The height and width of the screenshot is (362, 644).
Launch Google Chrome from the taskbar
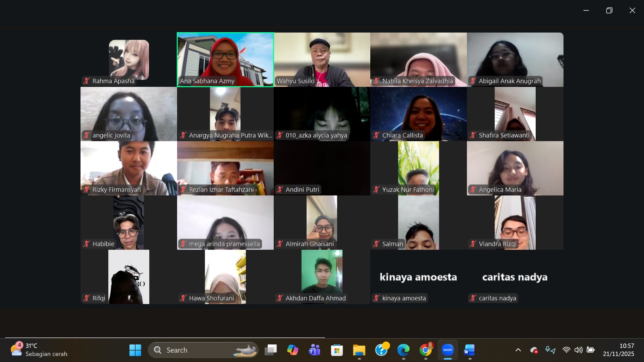[x=425, y=350]
